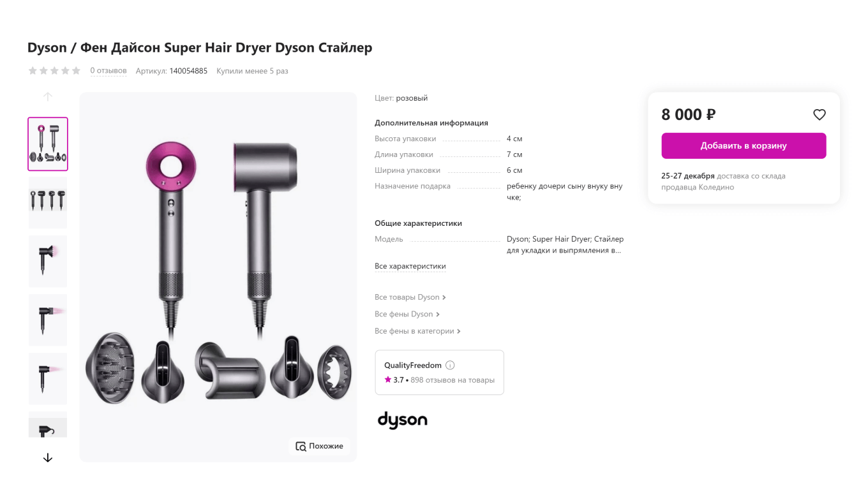Viewport: 868px width, 504px height.
Task: Select fourth thumbnail in gallery strip
Action: click(x=48, y=320)
